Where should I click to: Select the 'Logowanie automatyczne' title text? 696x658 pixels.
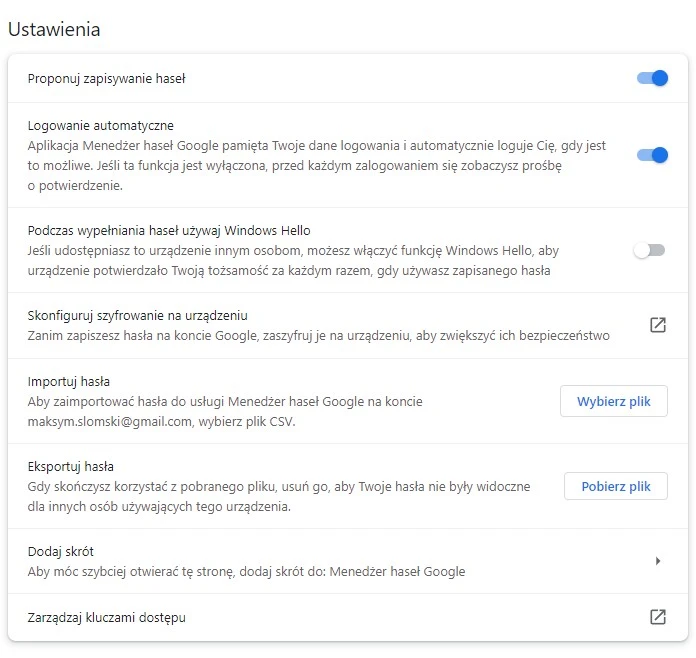pos(100,126)
